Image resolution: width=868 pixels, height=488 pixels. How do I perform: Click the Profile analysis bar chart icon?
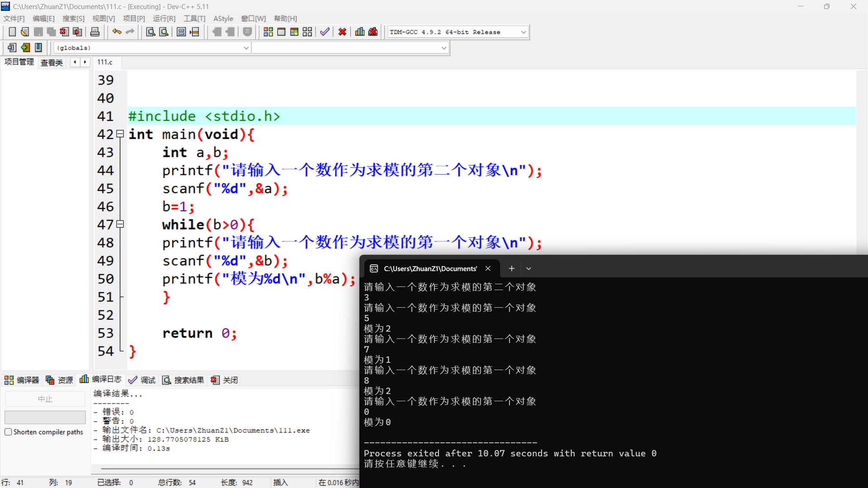(x=360, y=32)
